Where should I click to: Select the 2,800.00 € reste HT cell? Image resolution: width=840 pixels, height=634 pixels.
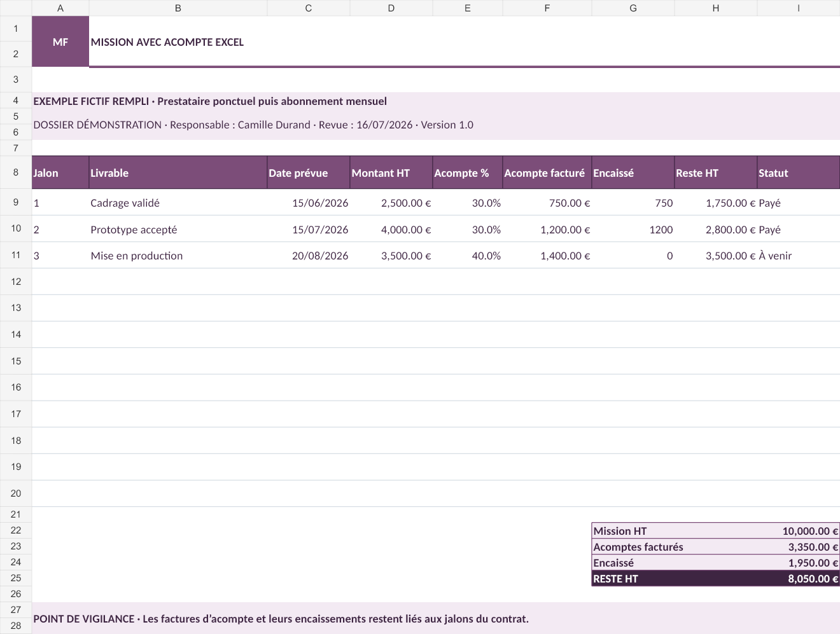click(x=716, y=230)
